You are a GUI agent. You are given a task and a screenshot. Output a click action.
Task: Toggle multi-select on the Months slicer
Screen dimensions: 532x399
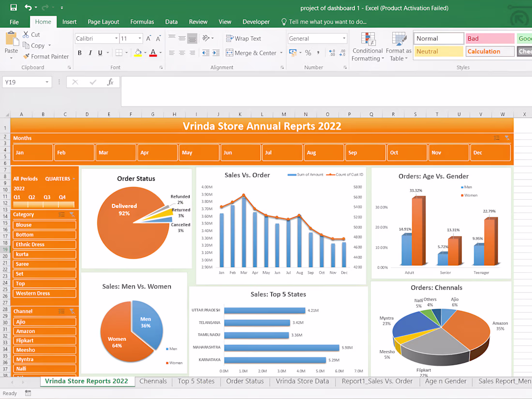click(x=496, y=138)
